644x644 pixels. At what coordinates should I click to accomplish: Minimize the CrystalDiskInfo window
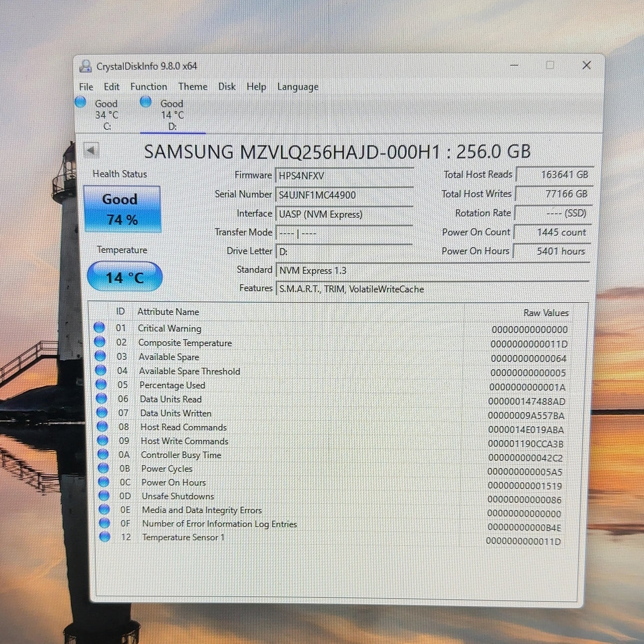[514, 65]
